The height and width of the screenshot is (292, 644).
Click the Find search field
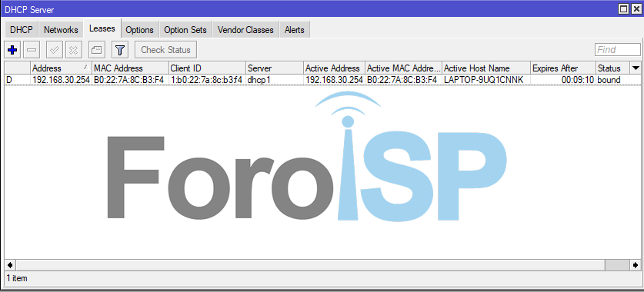[x=618, y=50]
